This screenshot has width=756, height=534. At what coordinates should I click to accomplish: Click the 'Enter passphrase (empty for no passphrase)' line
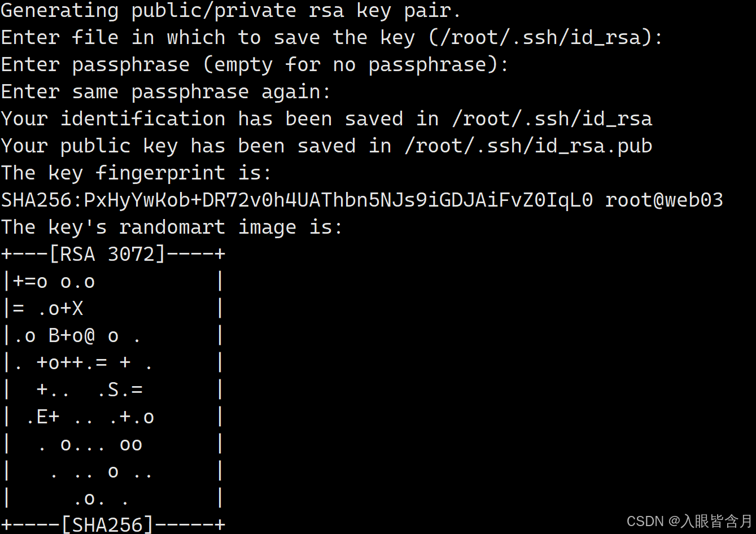coord(255,65)
